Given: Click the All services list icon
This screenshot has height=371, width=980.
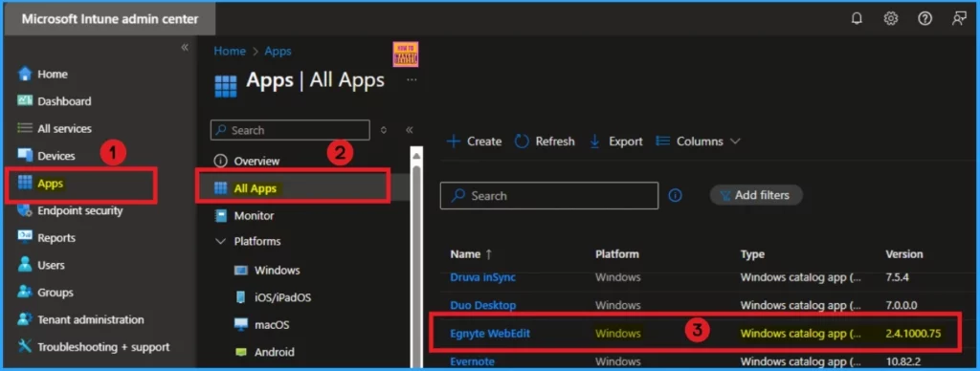Looking at the screenshot, I should pos(25,128).
